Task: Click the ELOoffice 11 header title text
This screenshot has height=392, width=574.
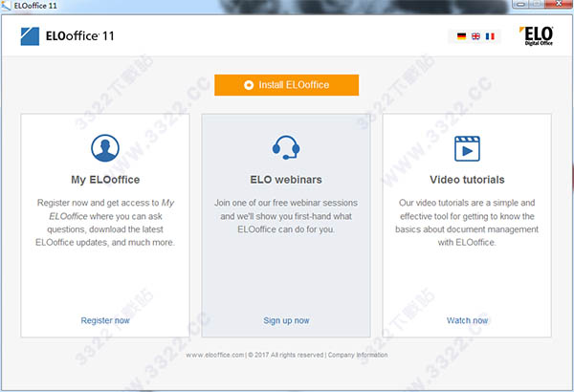Action: 79,36
